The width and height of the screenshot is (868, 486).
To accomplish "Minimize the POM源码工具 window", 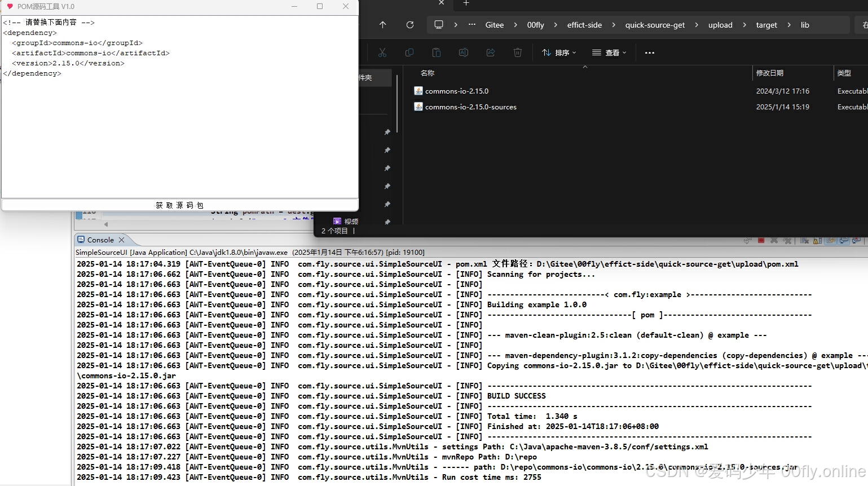I will pos(294,6).
